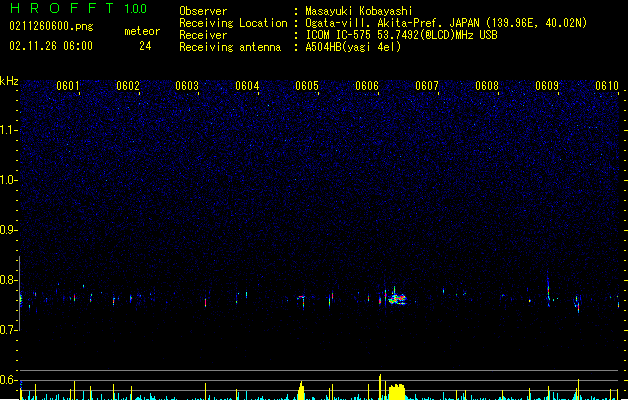Click the date stamp 02.11.26 06:00
Viewport: 629px width, 400px height.
[51, 46]
